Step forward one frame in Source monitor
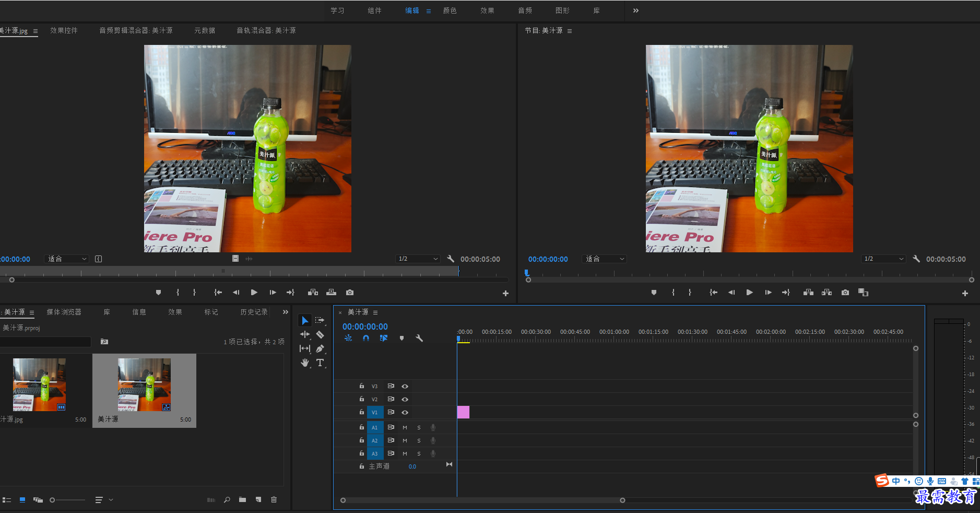The image size is (980, 513). (273, 293)
